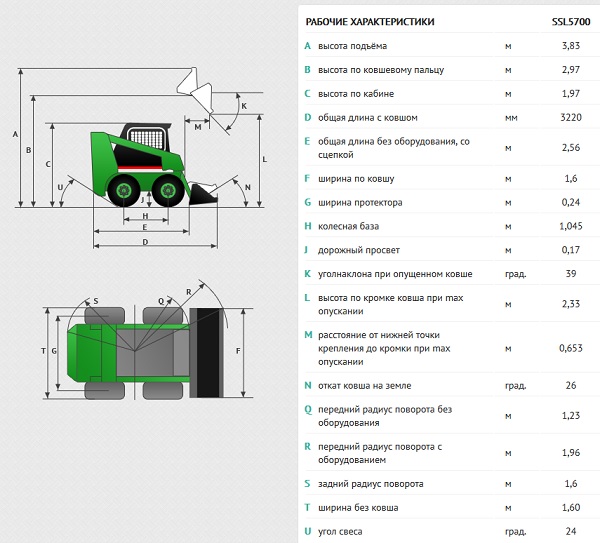Click the top-view loader diagram body
This screenshot has width=600, height=543.
pos(128,352)
